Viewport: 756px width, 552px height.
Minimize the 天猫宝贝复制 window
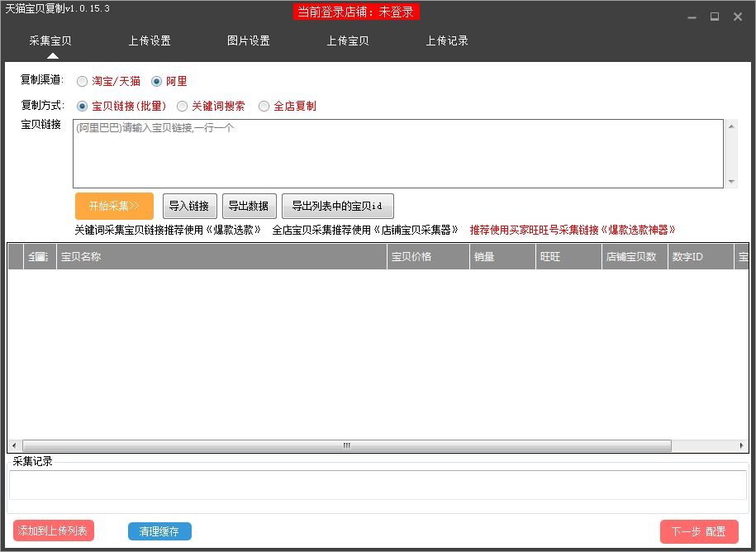point(692,17)
